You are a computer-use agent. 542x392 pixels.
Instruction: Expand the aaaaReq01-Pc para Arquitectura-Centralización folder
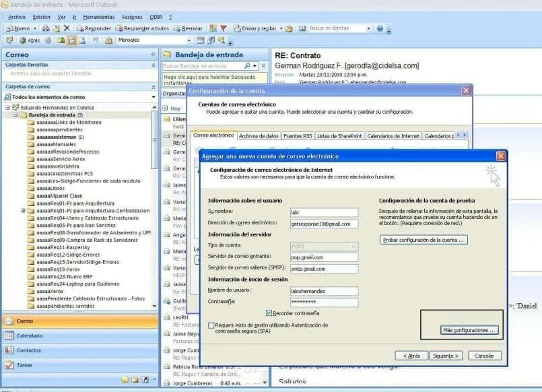[x=23, y=211]
